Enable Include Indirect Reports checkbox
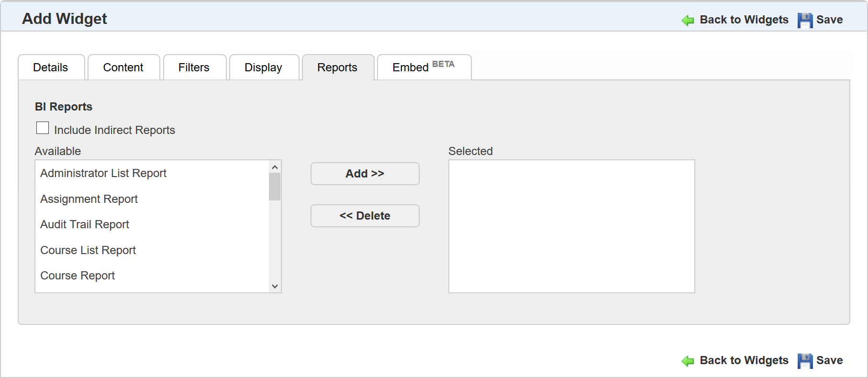 pyautogui.click(x=43, y=128)
